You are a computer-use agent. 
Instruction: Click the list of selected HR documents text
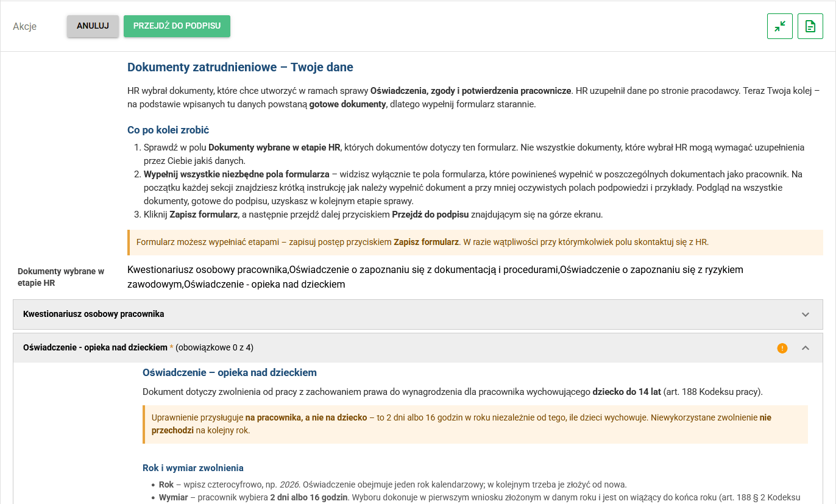coord(435,277)
